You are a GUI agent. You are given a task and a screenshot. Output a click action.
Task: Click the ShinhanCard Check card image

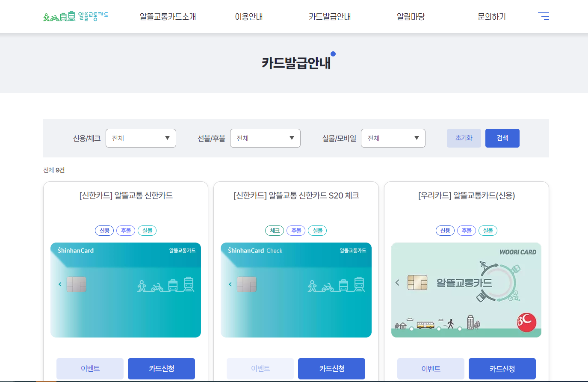[x=296, y=290]
